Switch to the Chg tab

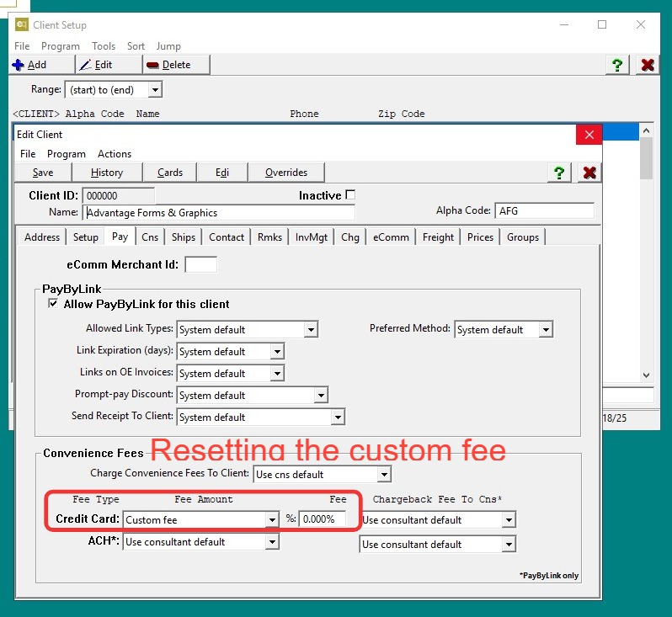click(350, 237)
